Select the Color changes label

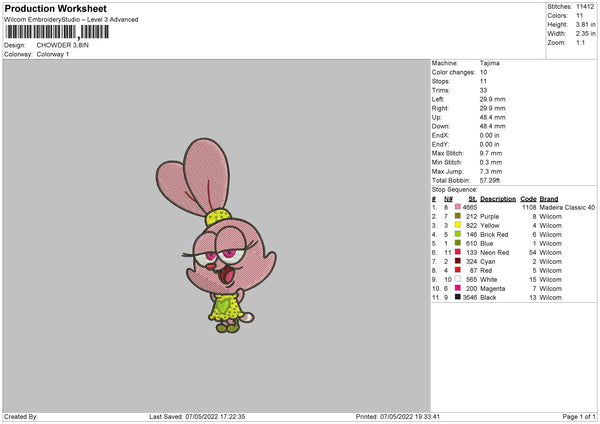point(453,72)
